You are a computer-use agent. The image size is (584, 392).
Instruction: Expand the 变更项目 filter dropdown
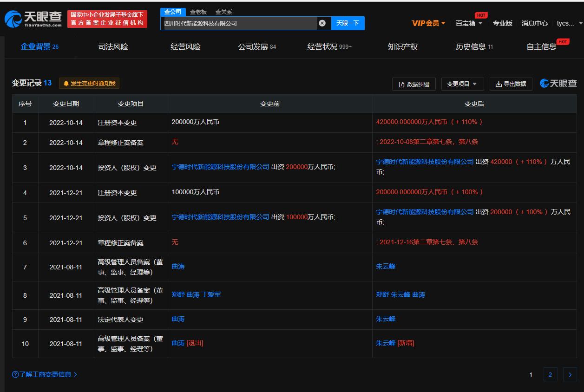click(462, 84)
